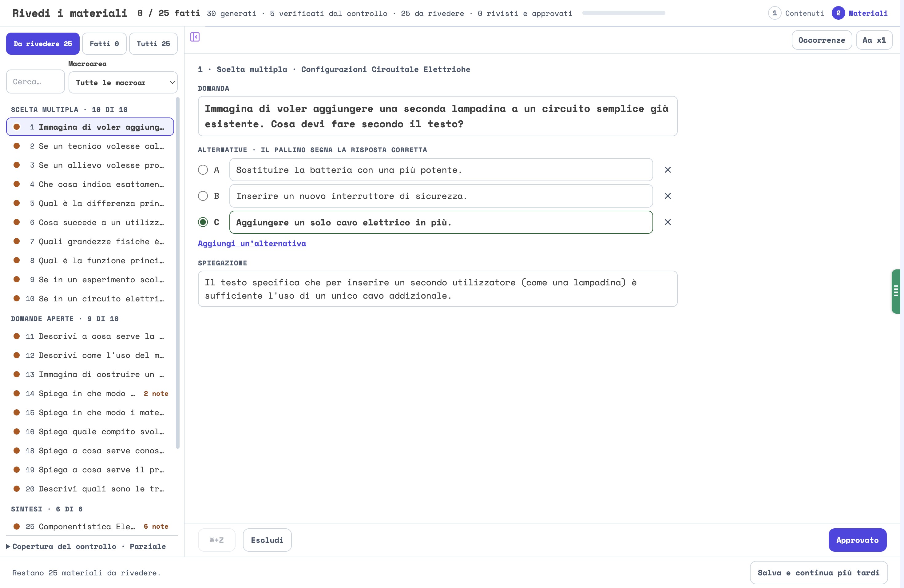
Task: Click the review progress bar
Action: (x=624, y=13)
